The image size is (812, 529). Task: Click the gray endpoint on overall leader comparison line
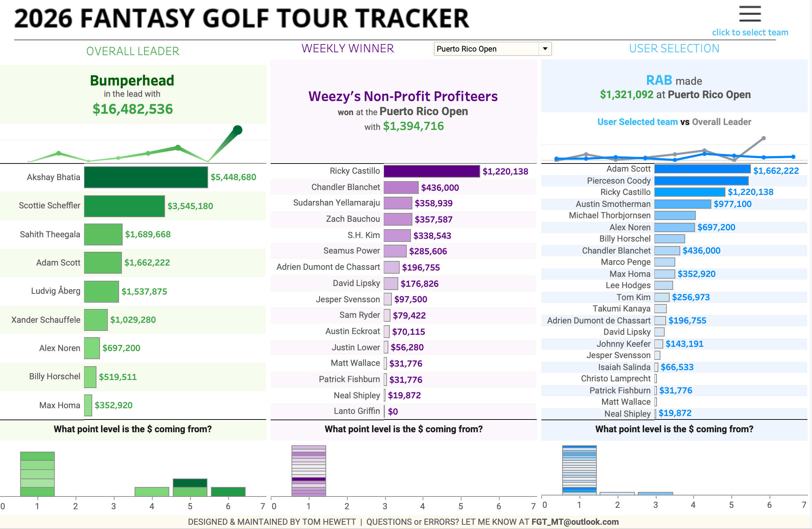click(763, 138)
